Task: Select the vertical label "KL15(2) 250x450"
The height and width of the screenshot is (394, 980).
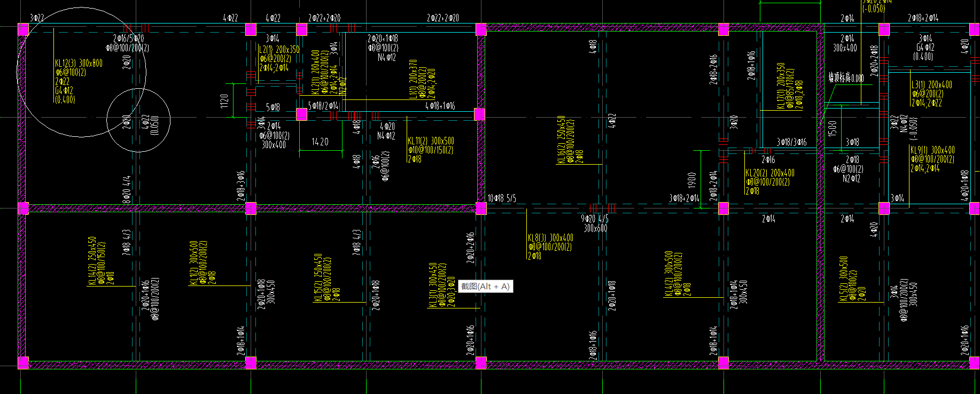Action: coord(317,277)
